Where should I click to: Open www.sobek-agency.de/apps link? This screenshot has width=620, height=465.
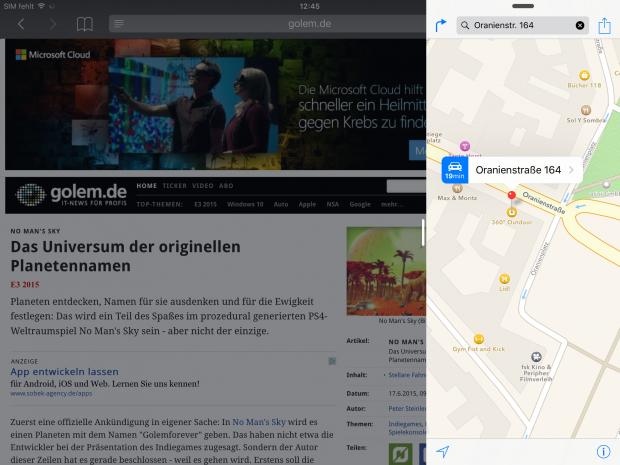[51, 393]
